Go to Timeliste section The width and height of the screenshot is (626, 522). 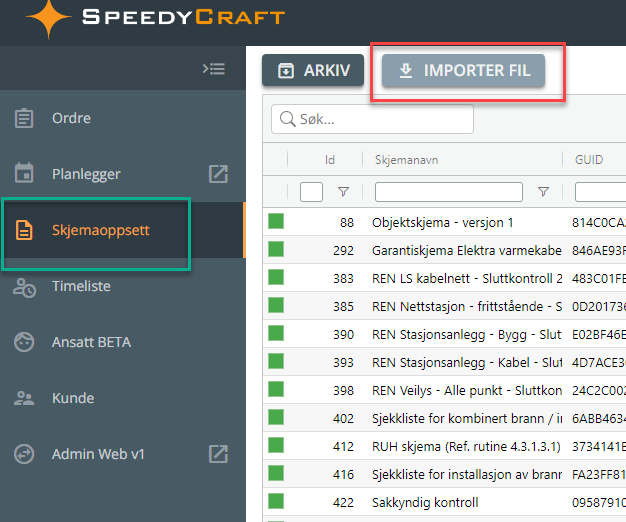(123, 286)
